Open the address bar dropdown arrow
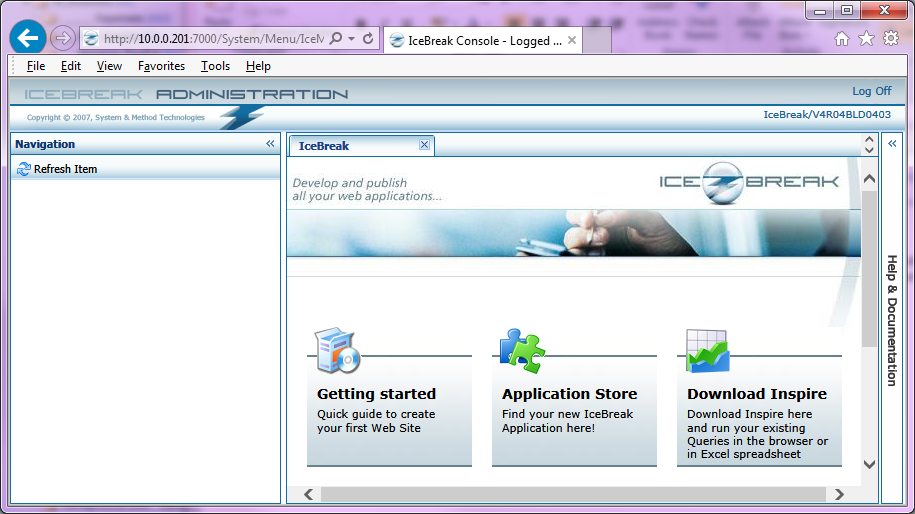This screenshot has width=915, height=514. [351, 39]
